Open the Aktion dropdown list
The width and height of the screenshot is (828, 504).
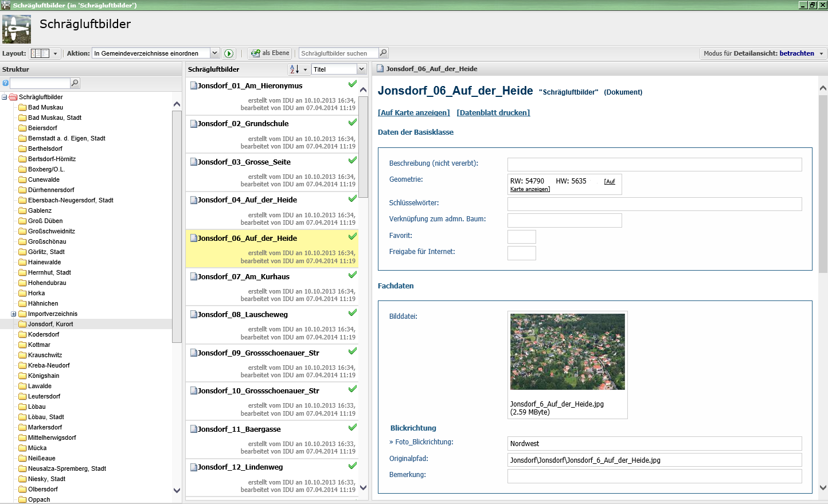tap(214, 53)
